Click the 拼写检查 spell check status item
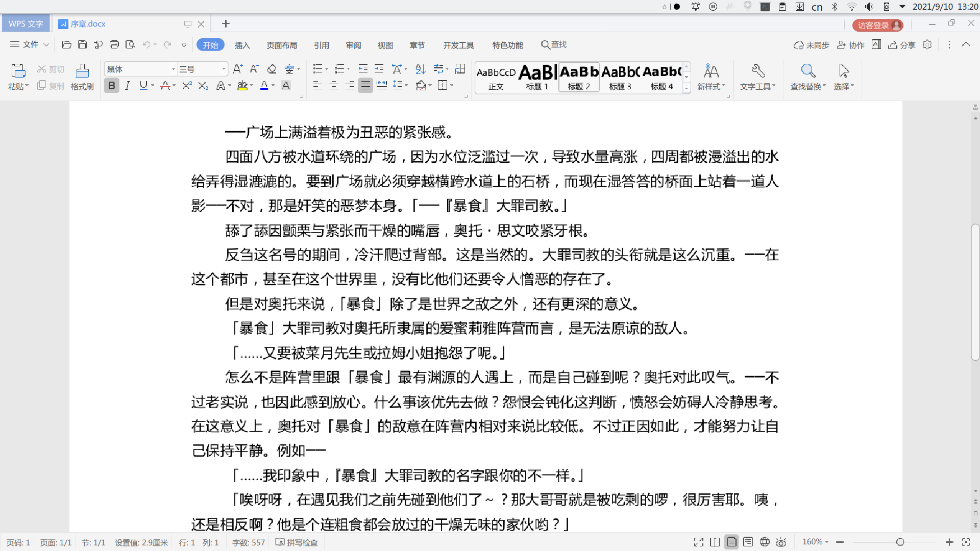 click(297, 542)
